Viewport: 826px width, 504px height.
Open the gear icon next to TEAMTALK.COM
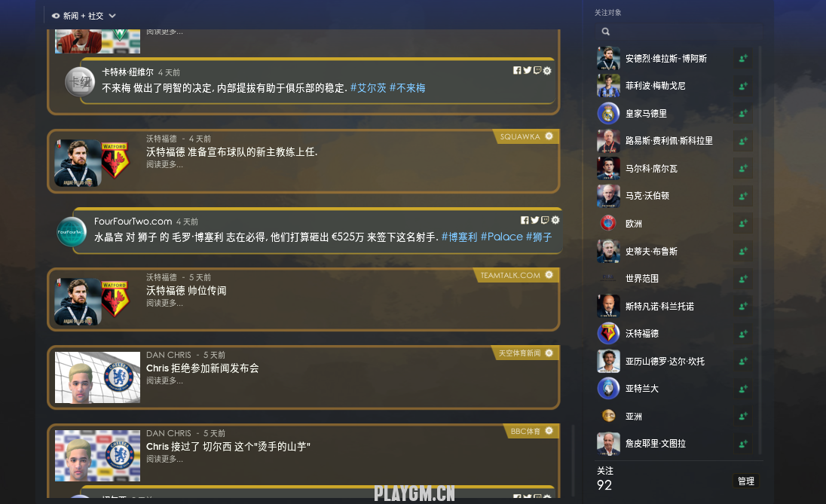point(549,275)
